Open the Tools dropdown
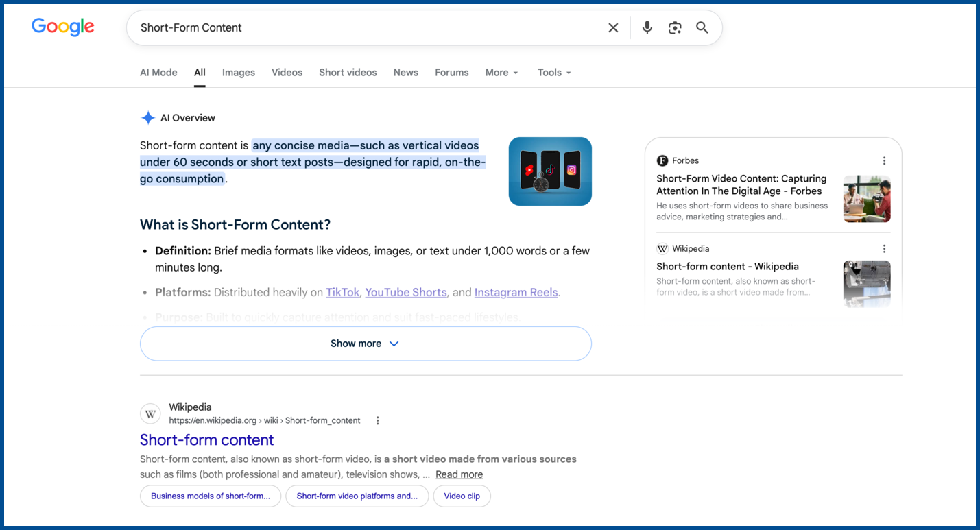980x530 pixels. pos(554,73)
